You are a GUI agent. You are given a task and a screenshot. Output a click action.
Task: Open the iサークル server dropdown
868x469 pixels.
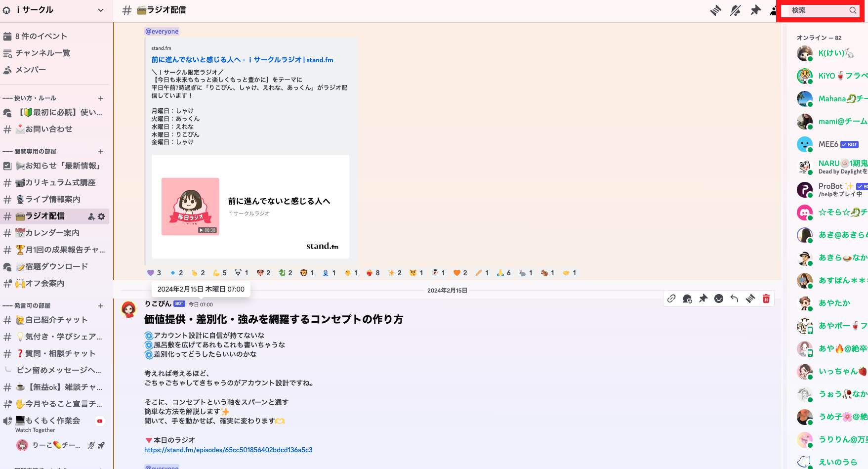pyautogui.click(x=54, y=10)
